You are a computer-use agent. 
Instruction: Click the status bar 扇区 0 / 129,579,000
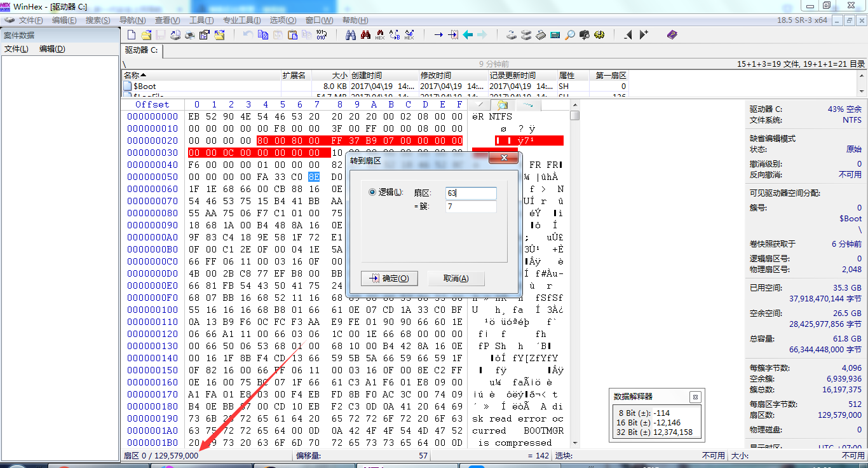click(161, 455)
